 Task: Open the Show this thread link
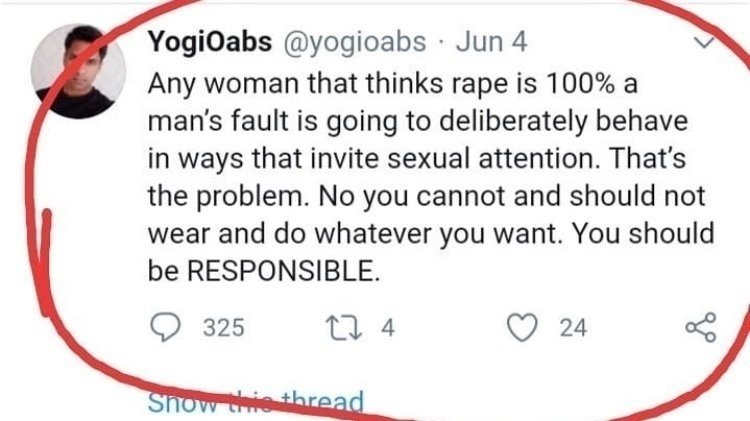[255, 404]
